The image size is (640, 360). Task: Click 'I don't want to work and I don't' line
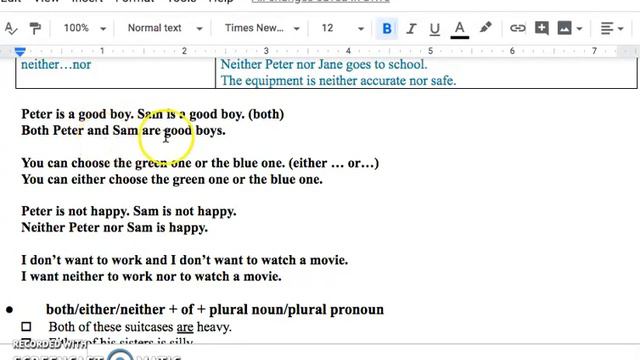tap(184, 260)
